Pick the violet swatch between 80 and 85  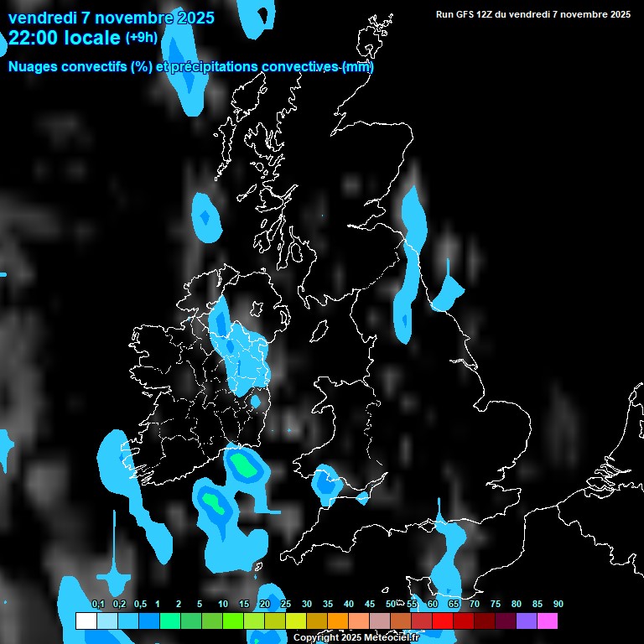tap(527, 621)
